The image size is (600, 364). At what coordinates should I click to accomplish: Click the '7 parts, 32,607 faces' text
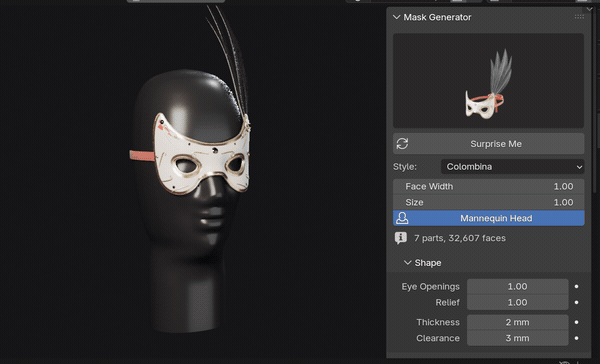[x=460, y=238]
